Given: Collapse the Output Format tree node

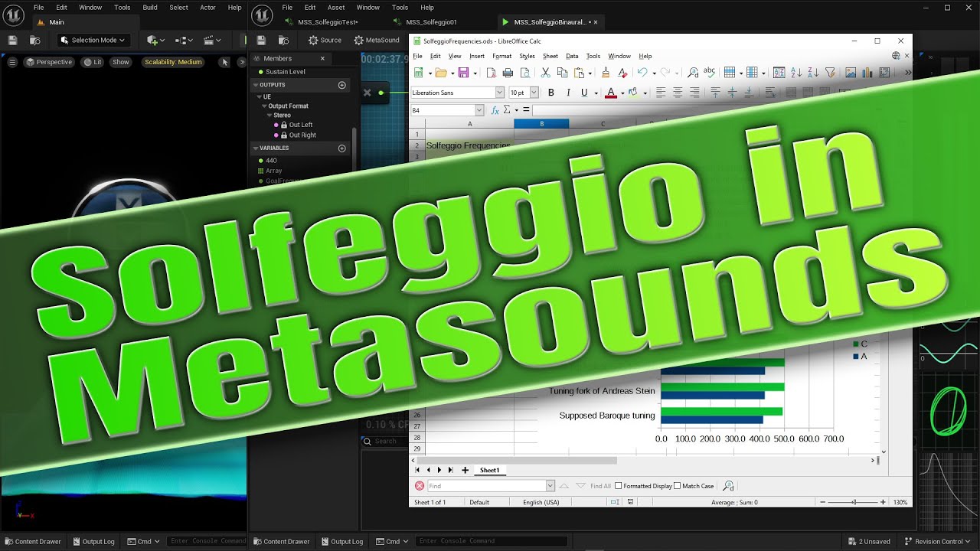Looking at the screenshot, I should pyautogui.click(x=264, y=106).
